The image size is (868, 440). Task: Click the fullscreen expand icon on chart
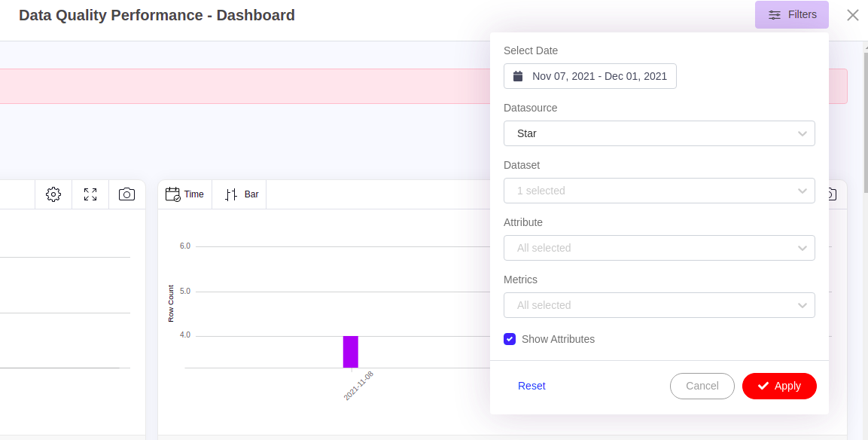click(90, 194)
